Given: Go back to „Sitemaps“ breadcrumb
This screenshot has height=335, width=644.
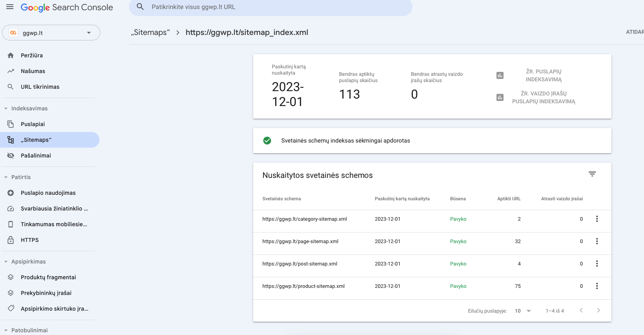Looking at the screenshot, I should (151, 32).
